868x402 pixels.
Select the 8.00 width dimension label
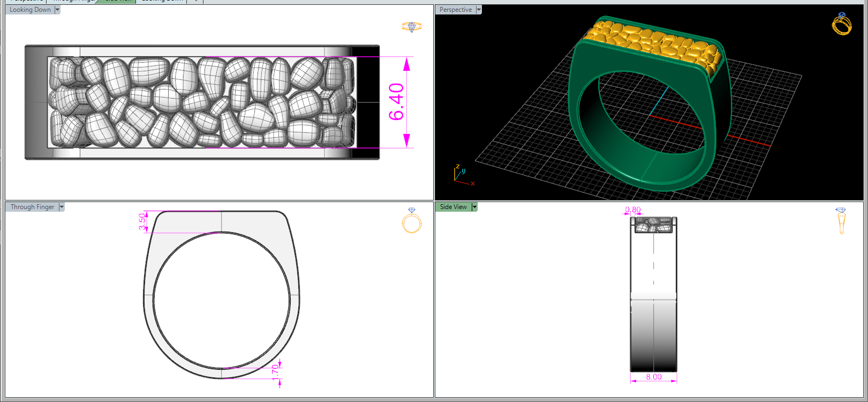(x=654, y=377)
